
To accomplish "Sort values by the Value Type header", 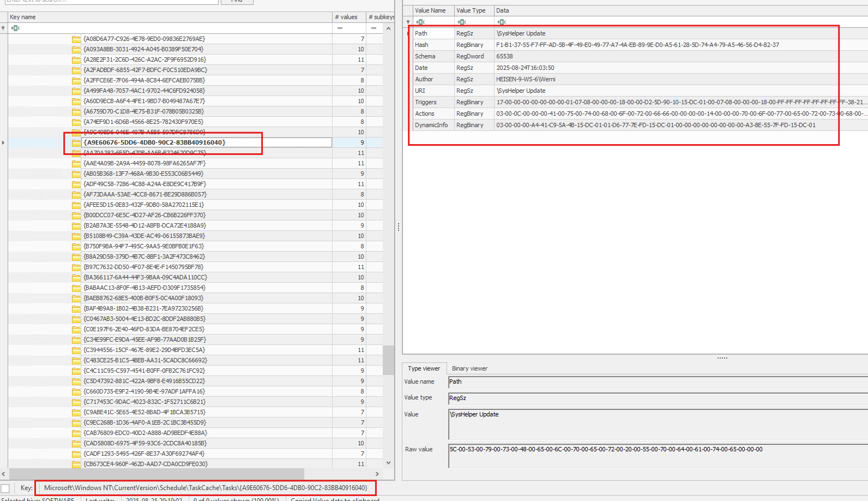I will point(471,10).
